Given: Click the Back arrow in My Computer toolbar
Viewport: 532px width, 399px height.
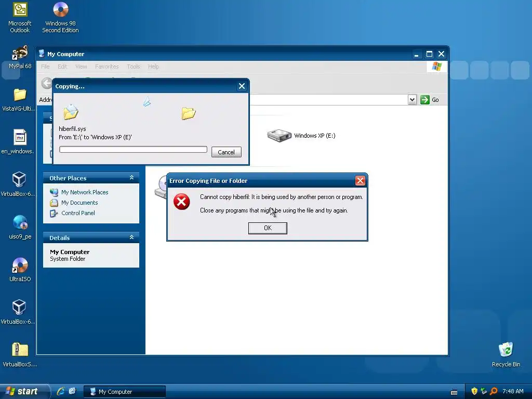Looking at the screenshot, I should coord(47,83).
